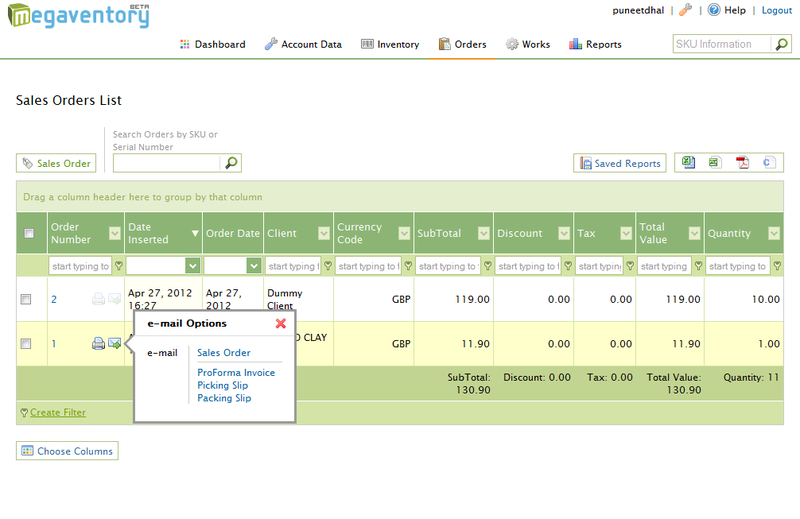Viewport: 800px width, 519px height.
Task: Check the box for order 1
Action: point(26,343)
